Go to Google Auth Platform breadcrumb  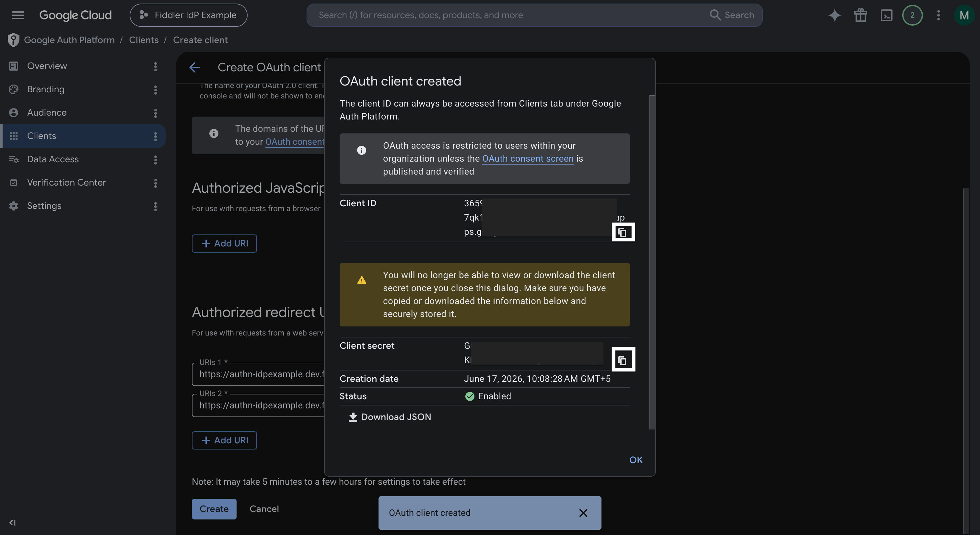coord(69,40)
